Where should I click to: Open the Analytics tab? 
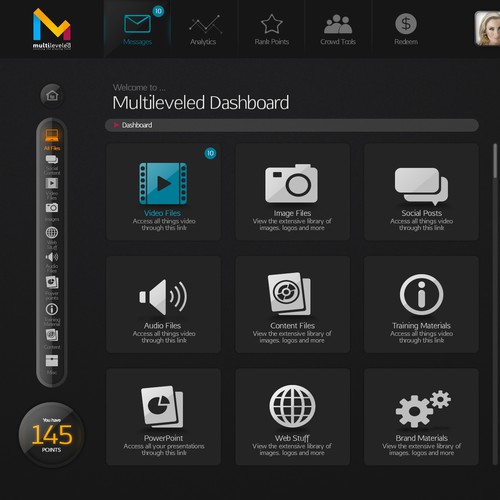pyautogui.click(x=203, y=30)
